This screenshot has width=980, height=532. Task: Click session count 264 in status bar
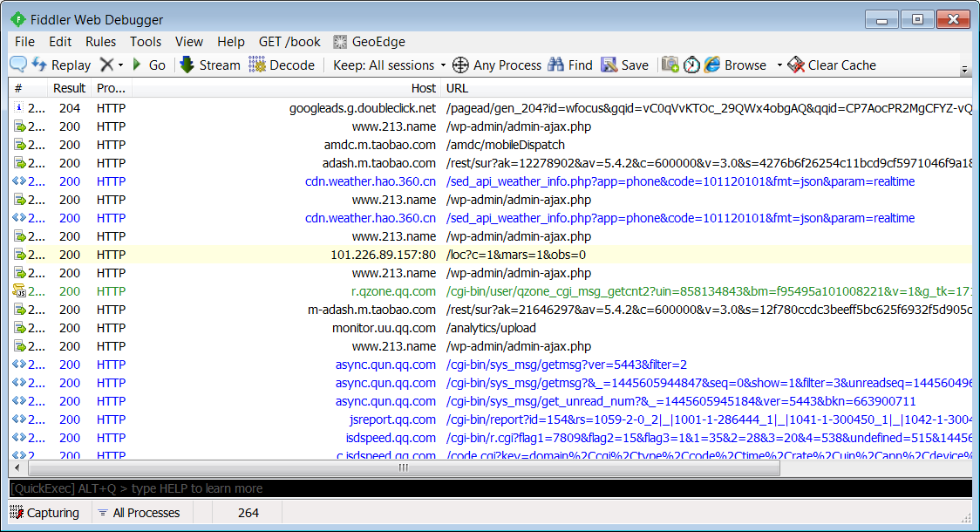(x=248, y=513)
